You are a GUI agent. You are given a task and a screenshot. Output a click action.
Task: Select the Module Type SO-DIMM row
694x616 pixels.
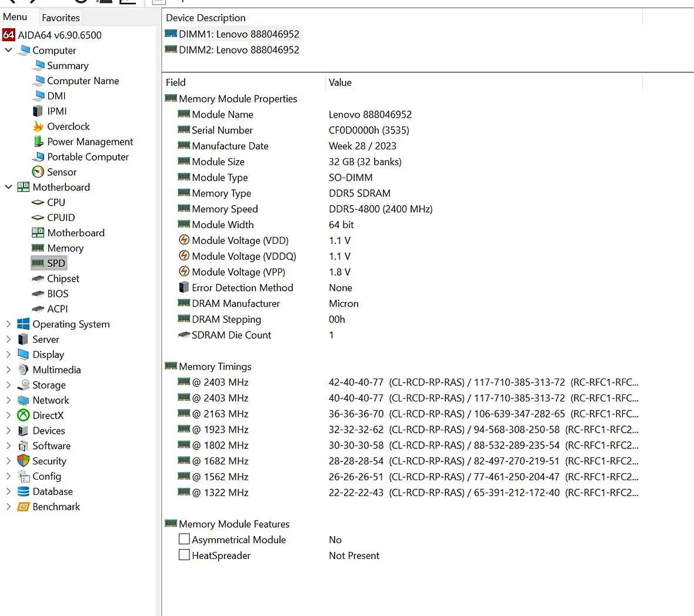(403, 178)
